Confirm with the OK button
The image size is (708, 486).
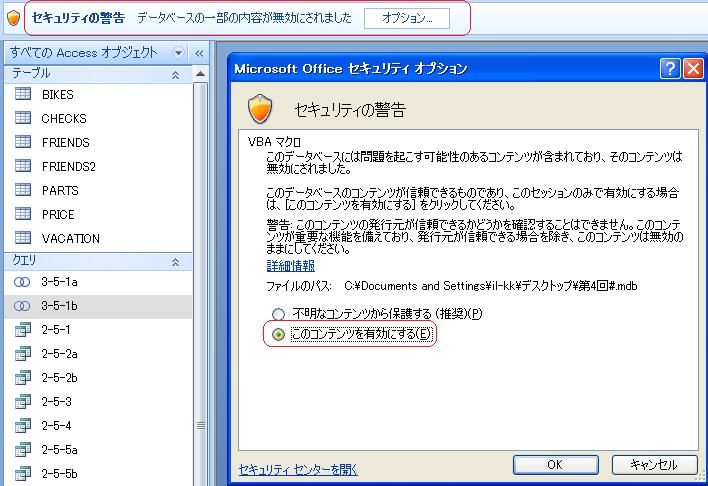coord(555,464)
